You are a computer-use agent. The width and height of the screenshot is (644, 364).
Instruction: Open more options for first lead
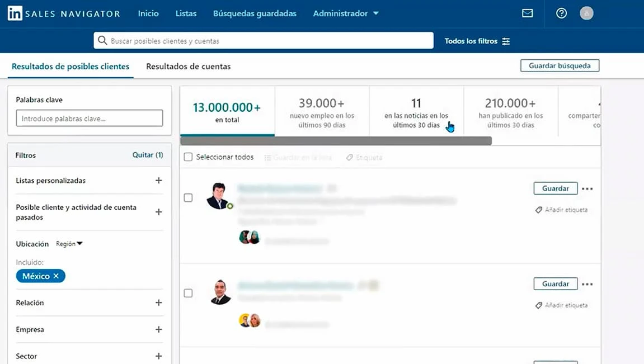click(587, 189)
